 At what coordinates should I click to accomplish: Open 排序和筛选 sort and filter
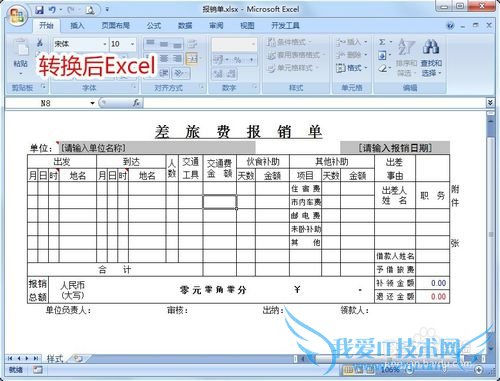point(407,57)
